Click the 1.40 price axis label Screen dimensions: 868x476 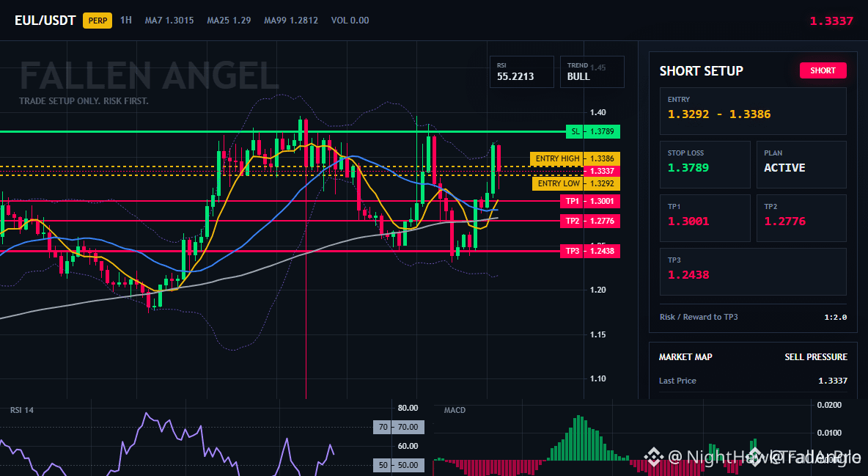point(598,112)
